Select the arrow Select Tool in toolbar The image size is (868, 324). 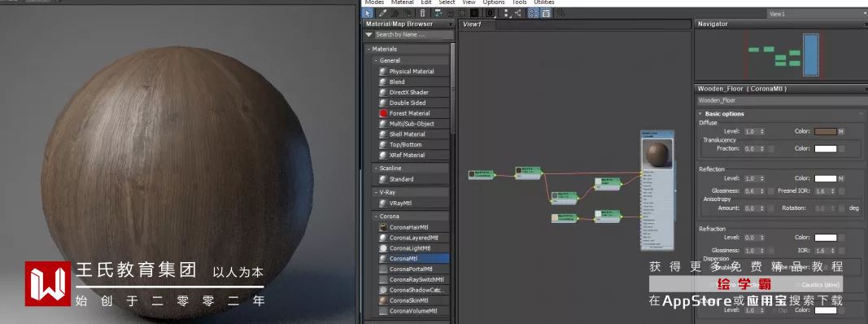click(368, 13)
